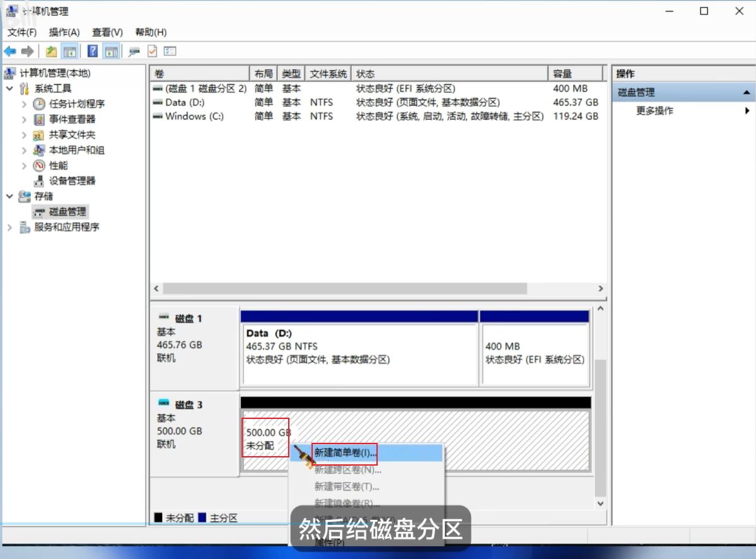
Task: Click the list view toolbar icon
Action: click(x=170, y=52)
